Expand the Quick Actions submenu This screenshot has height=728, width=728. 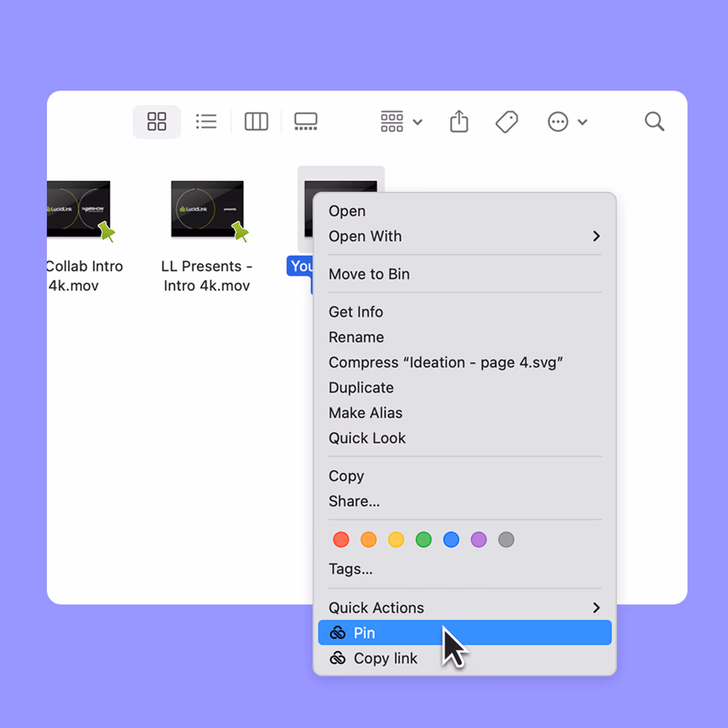click(464, 607)
